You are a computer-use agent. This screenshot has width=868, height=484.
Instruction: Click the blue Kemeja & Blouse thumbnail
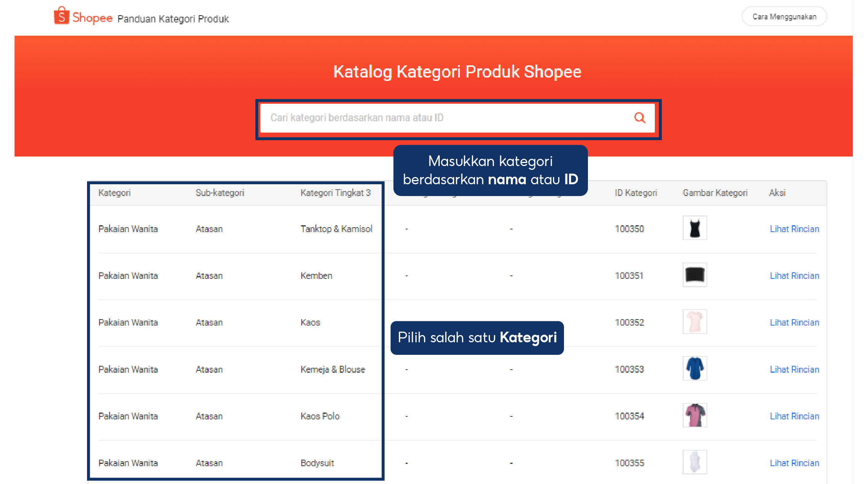pos(694,369)
